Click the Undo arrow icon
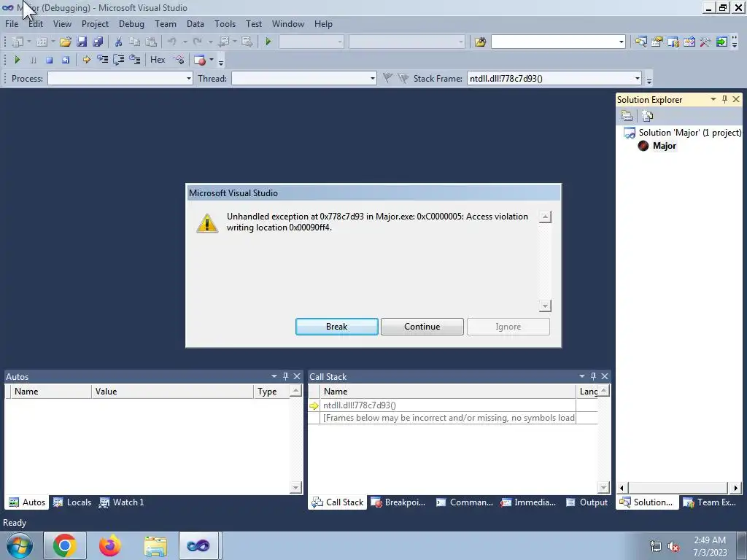The image size is (747, 560). pos(171,42)
